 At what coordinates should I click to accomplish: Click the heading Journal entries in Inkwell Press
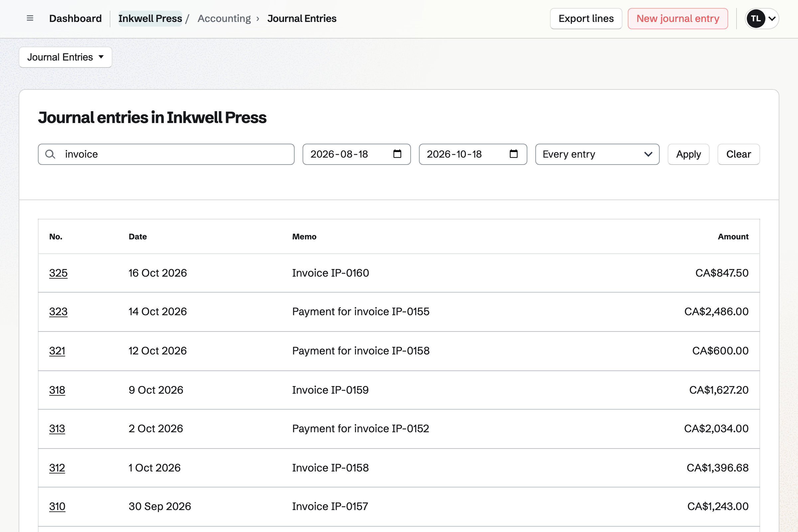(x=152, y=118)
